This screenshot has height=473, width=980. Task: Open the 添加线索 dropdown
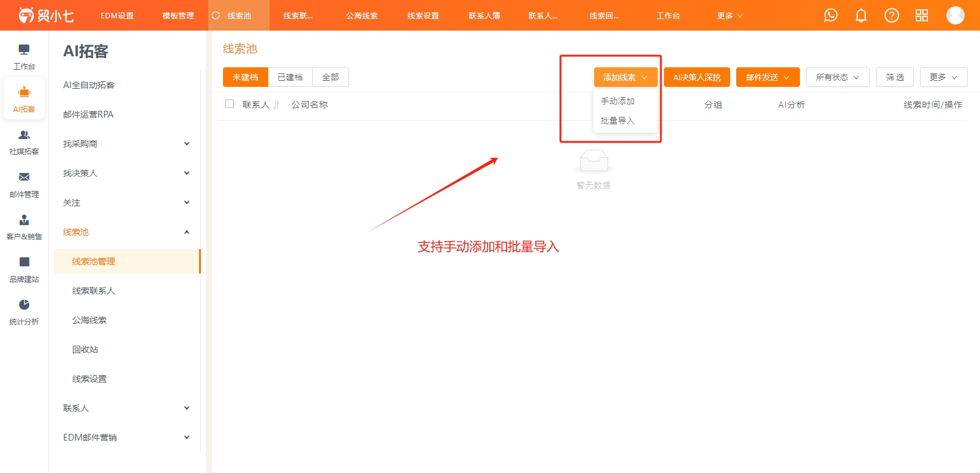coord(625,77)
